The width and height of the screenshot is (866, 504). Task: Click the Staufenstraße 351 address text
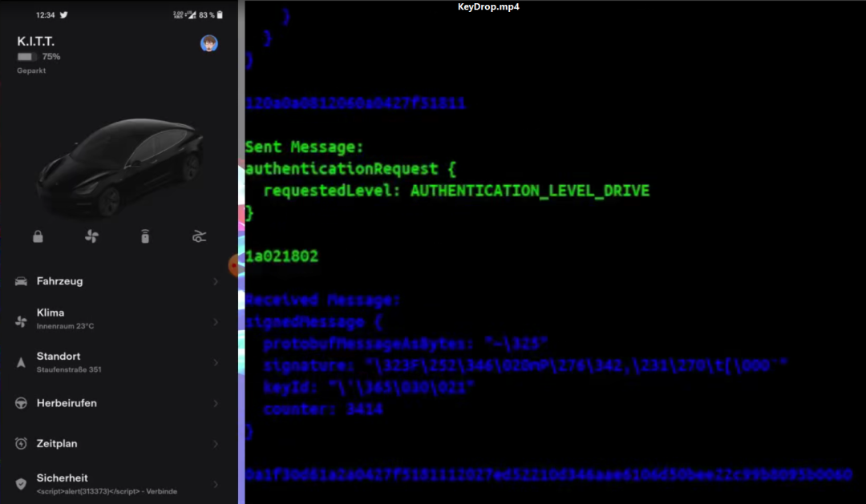[x=69, y=369]
